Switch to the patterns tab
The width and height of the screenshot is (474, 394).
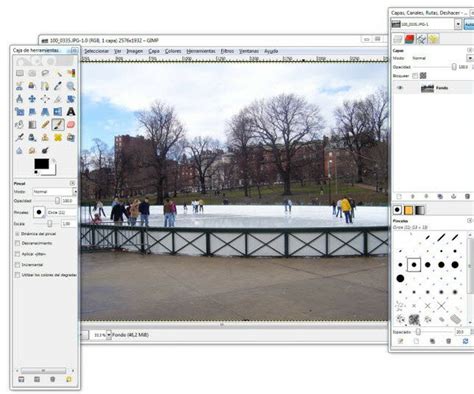pyautogui.click(x=409, y=210)
